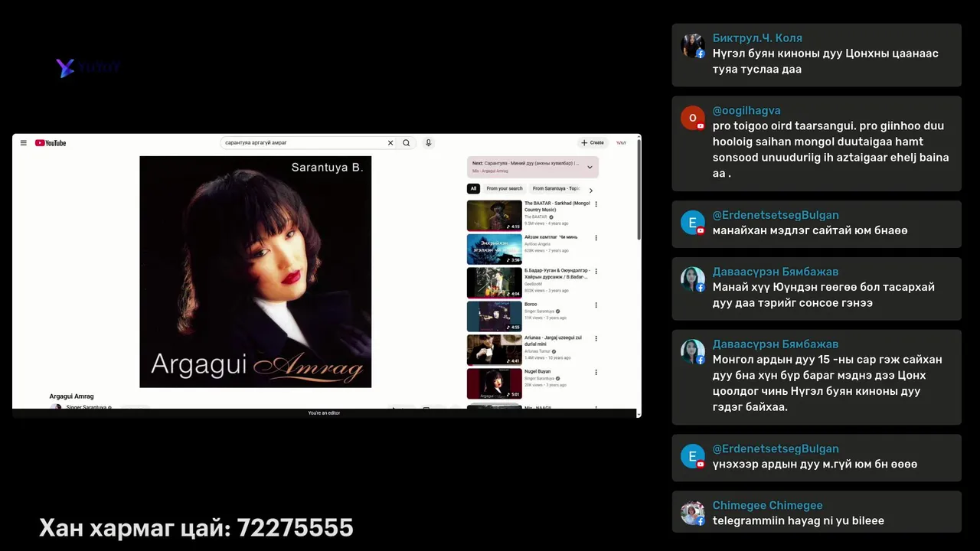The height and width of the screenshot is (551, 980).
Task: Open the Boroo video thumbnail
Action: (495, 317)
